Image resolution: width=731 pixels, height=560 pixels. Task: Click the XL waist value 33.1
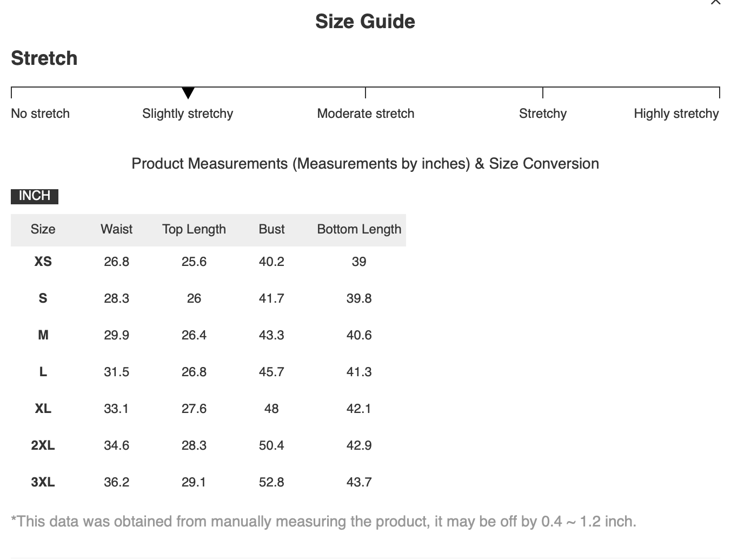pos(116,409)
